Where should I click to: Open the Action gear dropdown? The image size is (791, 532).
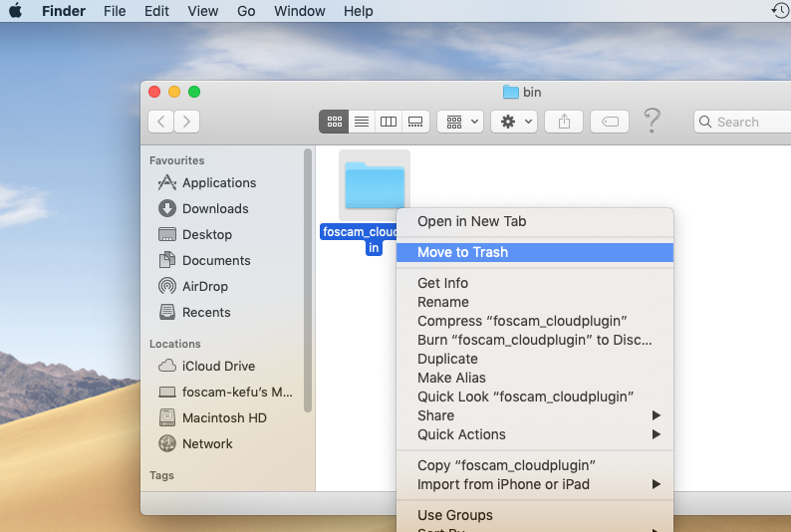(x=514, y=122)
